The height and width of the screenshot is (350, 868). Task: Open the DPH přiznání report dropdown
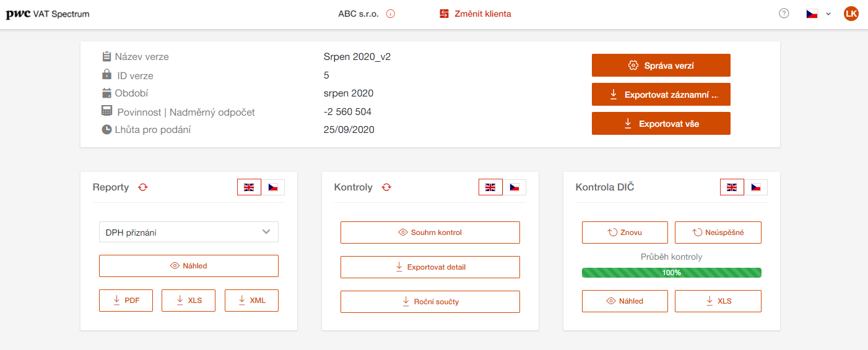[x=189, y=232]
